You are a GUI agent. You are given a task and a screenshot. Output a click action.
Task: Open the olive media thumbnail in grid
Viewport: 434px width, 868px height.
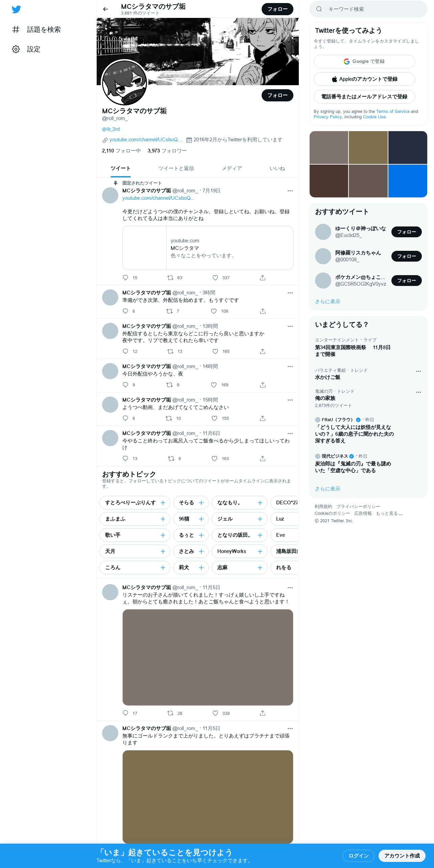point(368,147)
